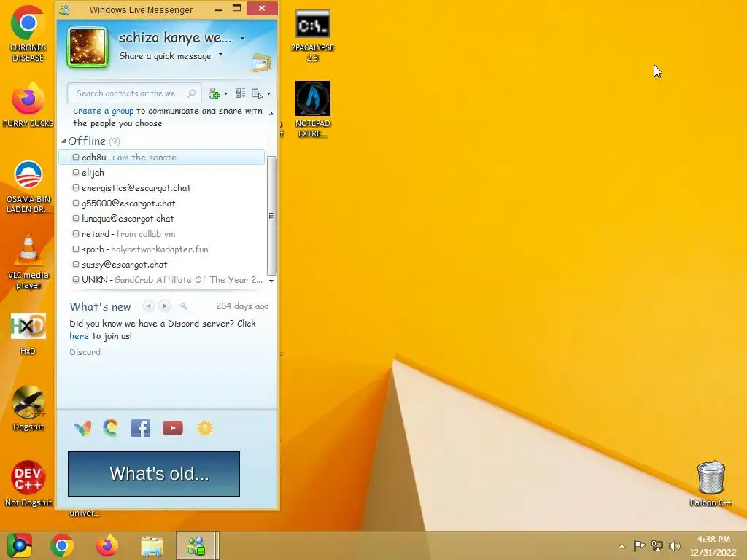Select the Recycle Bin labeled Falcon C++
Viewport: 747px width, 560px height.
(711, 483)
